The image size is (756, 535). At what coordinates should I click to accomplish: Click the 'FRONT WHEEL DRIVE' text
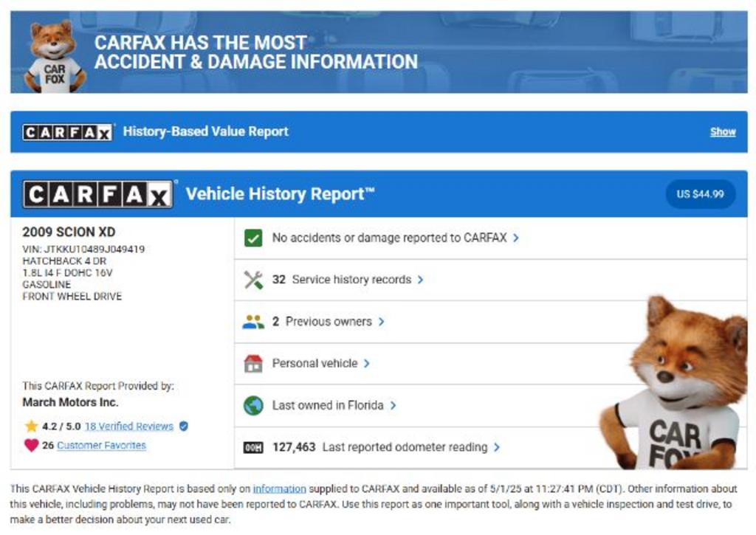tap(72, 297)
